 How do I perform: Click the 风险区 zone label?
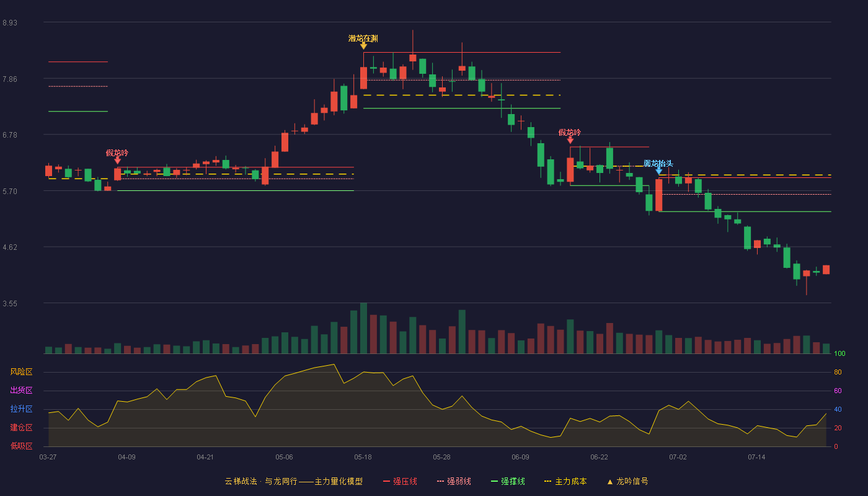pos(21,372)
